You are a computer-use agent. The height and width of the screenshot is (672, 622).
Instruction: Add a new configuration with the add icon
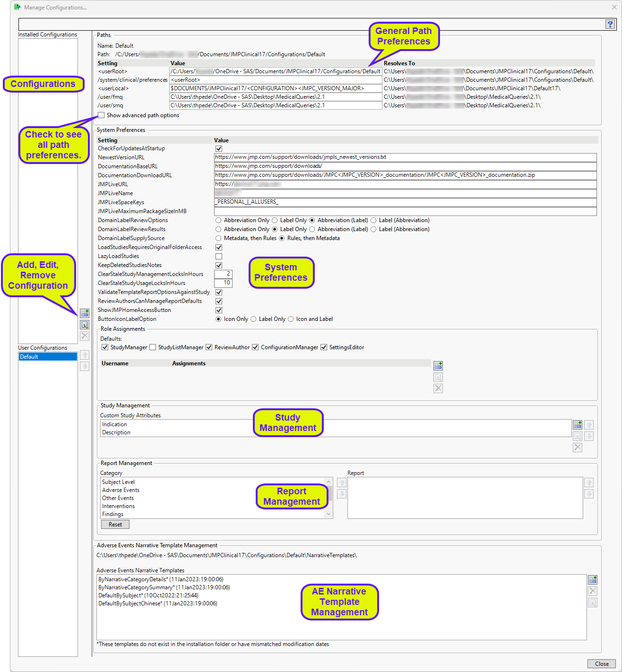tap(85, 313)
